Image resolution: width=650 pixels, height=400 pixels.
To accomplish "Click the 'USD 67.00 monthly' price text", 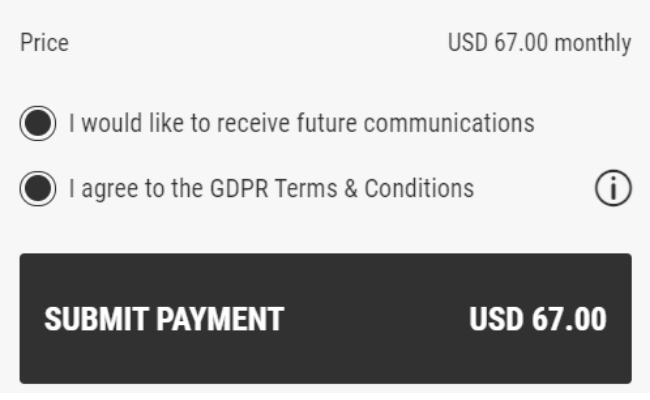I will 539,43.
